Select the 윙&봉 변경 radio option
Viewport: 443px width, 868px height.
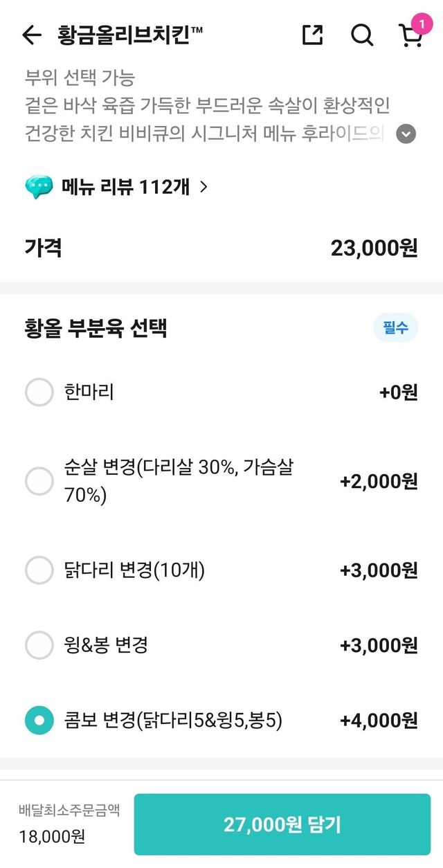tap(39, 645)
